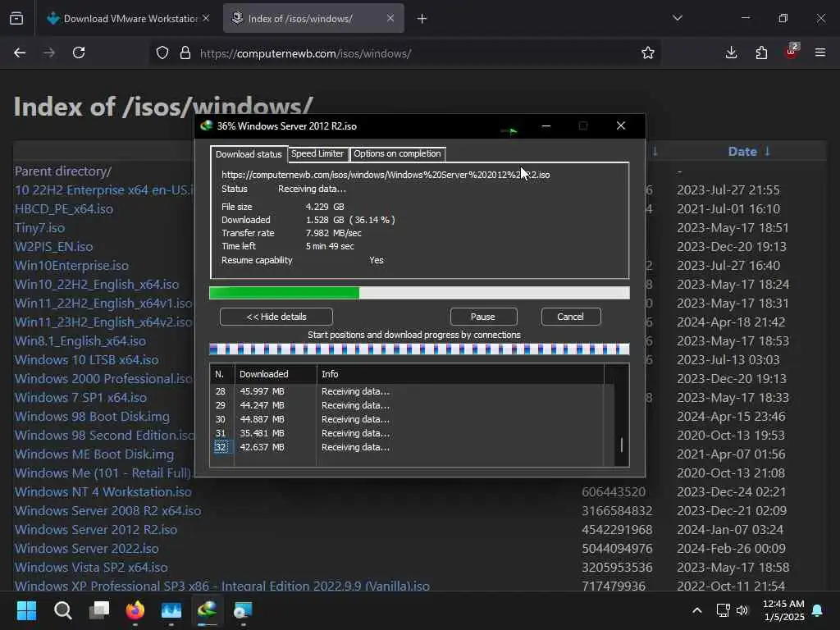Screen dimensions: 840x630
Task: Download Windows Vista SP2 x64.iso
Action: [91, 568]
